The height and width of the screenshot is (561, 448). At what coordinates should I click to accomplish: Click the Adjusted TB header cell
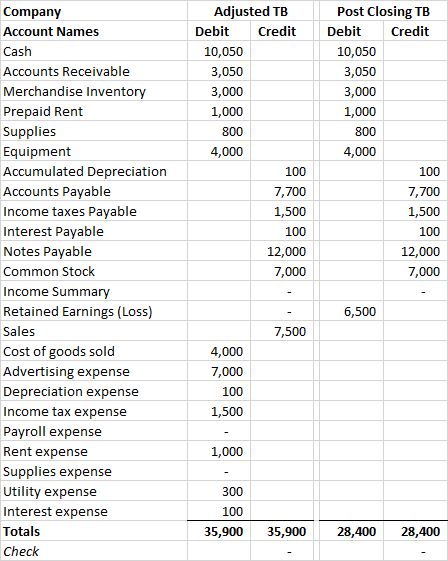click(250, 11)
